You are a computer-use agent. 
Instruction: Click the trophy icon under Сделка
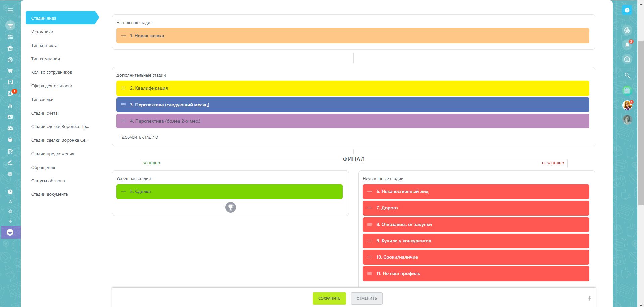coord(231,207)
